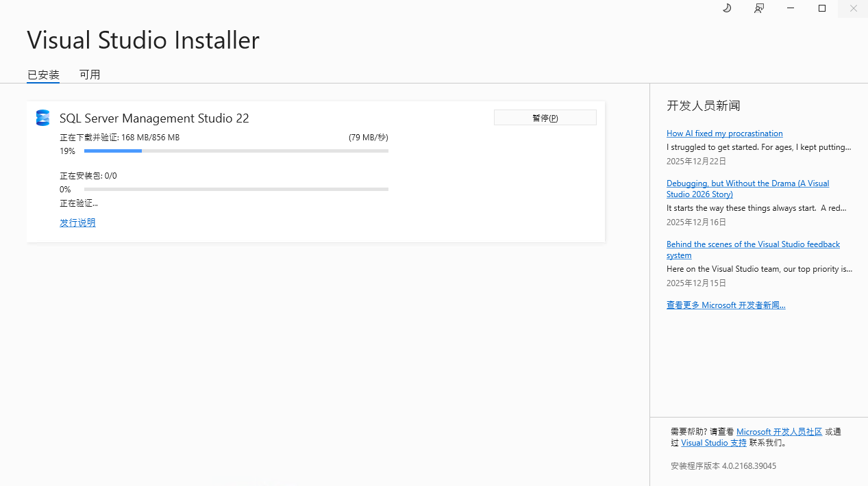Select the SQL Server Management Studio 22 title
The image size is (868, 486).
point(154,118)
